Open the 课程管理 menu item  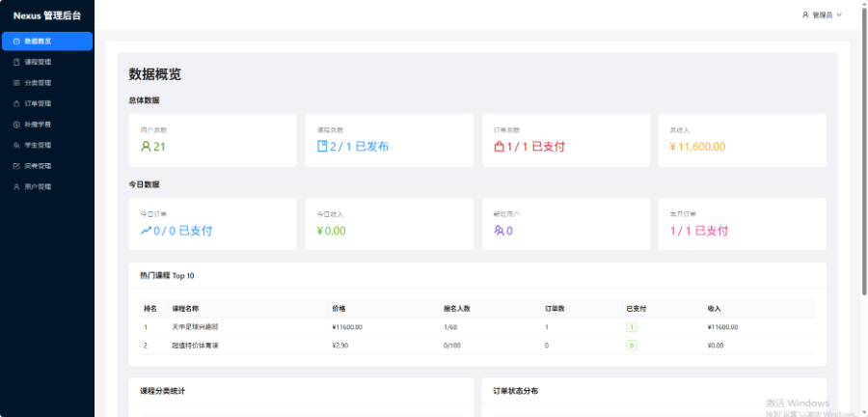pyautogui.click(x=38, y=62)
